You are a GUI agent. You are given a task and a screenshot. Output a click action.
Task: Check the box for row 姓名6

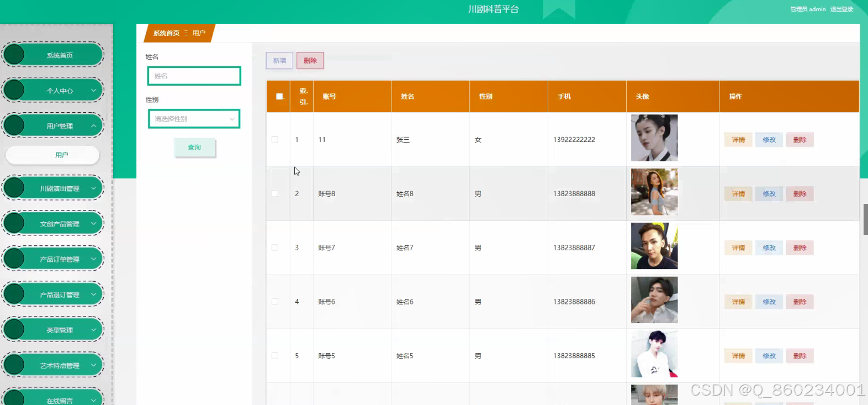click(275, 302)
